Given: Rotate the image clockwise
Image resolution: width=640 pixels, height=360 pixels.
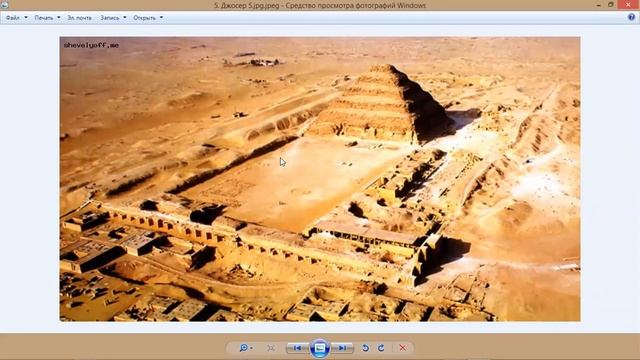Looking at the screenshot, I should point(381,348).
